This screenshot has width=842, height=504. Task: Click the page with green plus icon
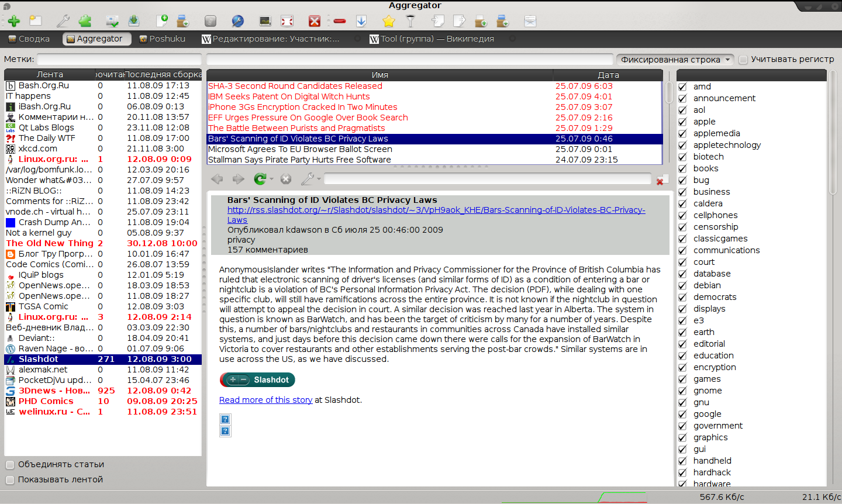click(162, 22)
